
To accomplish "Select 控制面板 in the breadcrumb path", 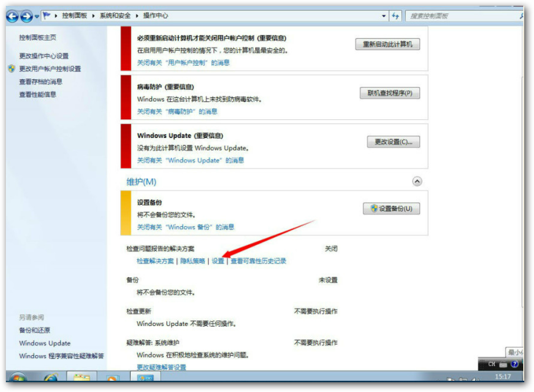I will (x=74, y=16).
